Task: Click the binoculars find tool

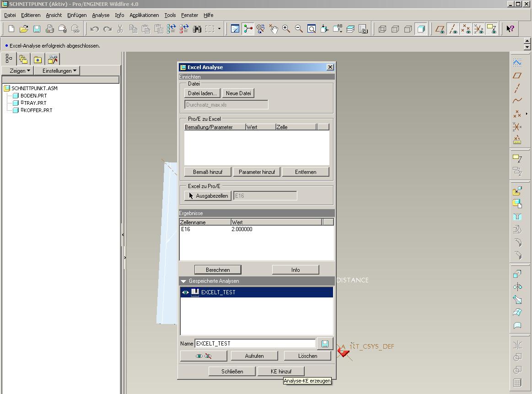Action: pos(197,29)
